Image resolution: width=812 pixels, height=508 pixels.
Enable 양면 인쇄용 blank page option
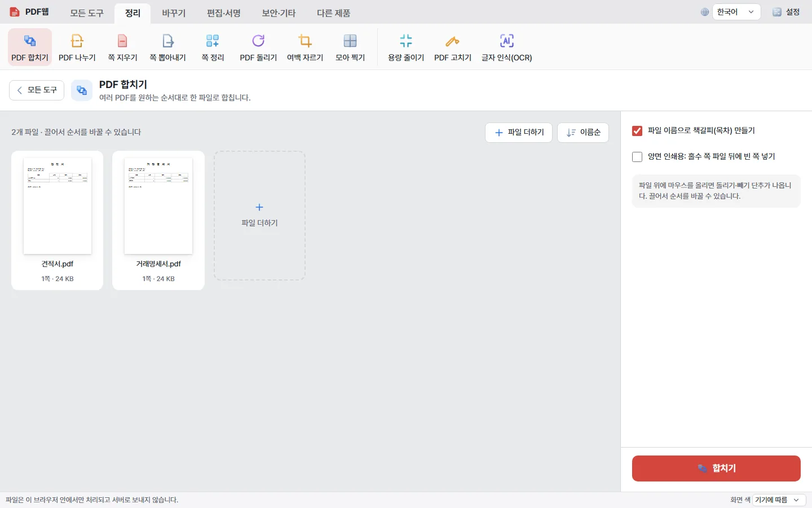pyautogui.click(x=637, y=157)
